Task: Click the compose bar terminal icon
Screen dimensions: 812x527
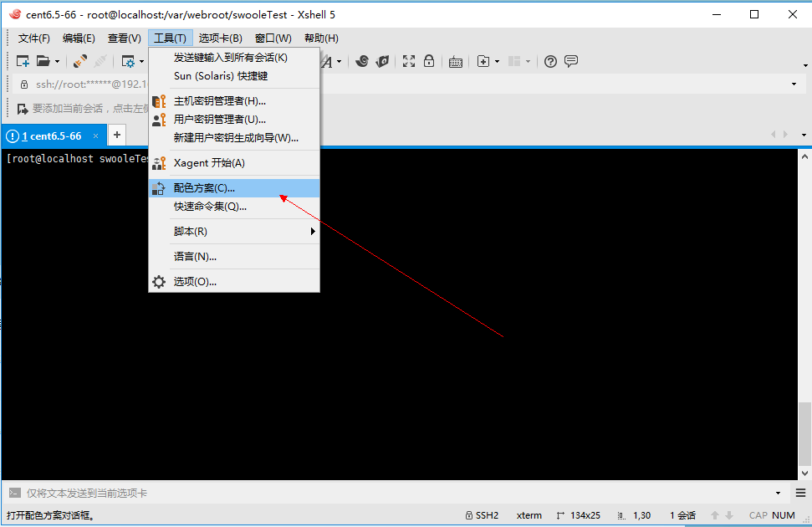Action: (15, 494)
